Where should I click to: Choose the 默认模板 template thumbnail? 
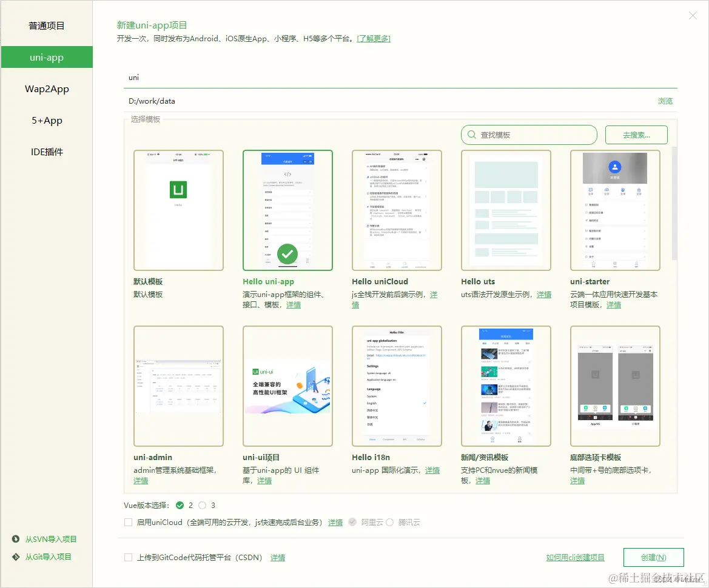pos(178,210)
